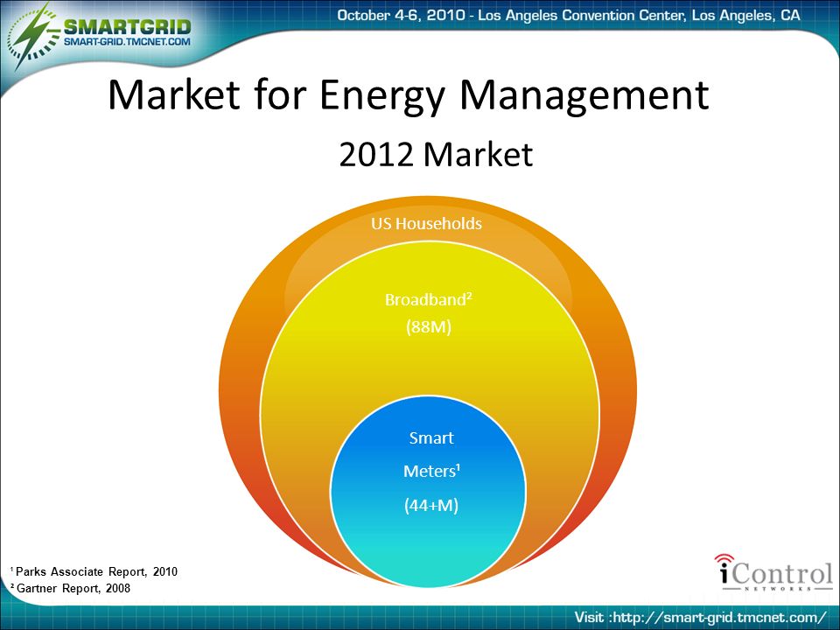The height and width of the screenshot is (630, 840).
Task: Click the iControl Networks logo
Action: [x=773, y=572]
